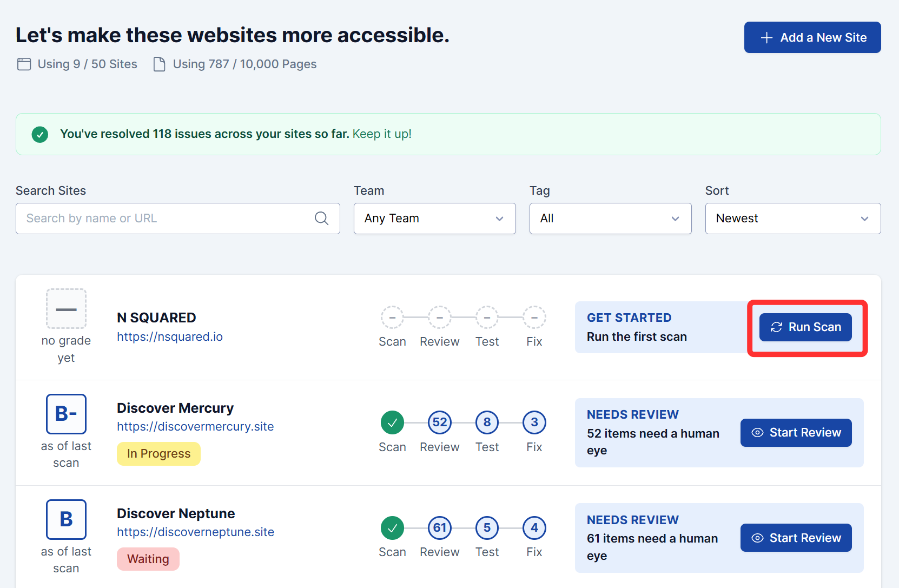Click the Keep it up! text

coord(382,134)
